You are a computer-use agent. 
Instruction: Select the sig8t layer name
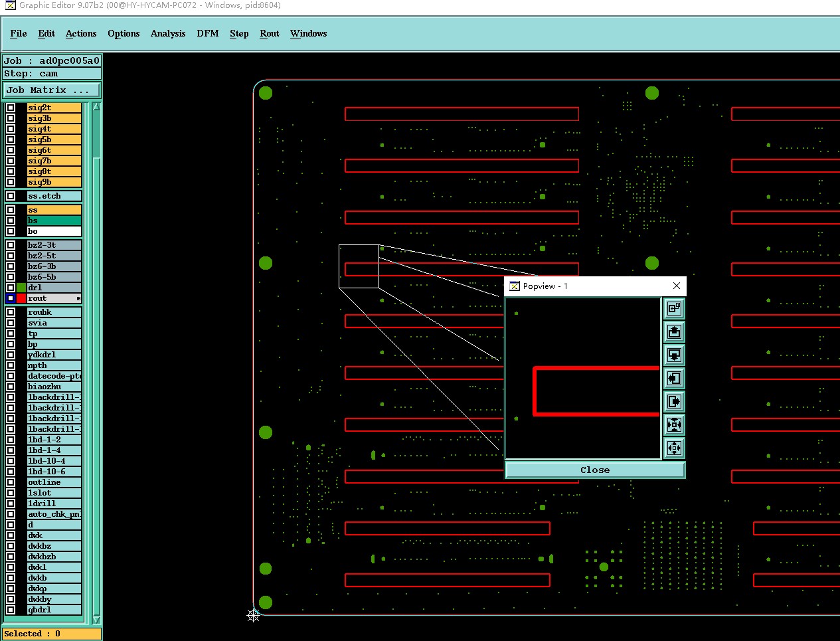(x=54, y=171)
